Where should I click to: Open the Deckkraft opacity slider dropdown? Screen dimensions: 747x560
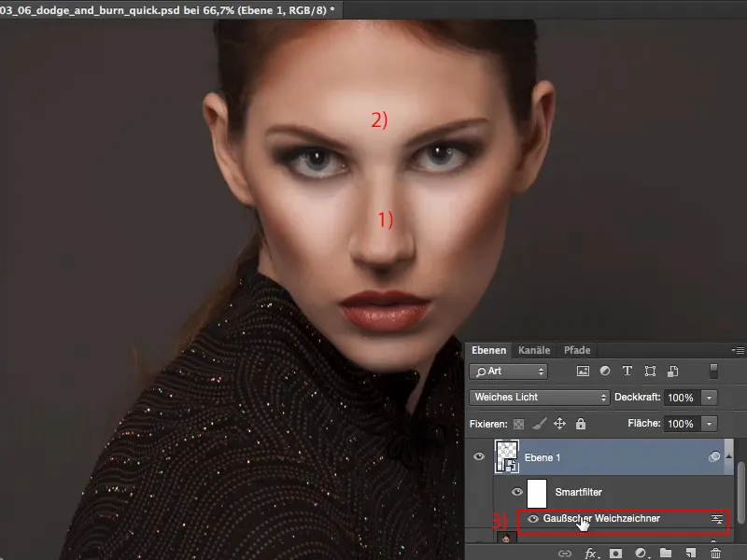[709, 398]
